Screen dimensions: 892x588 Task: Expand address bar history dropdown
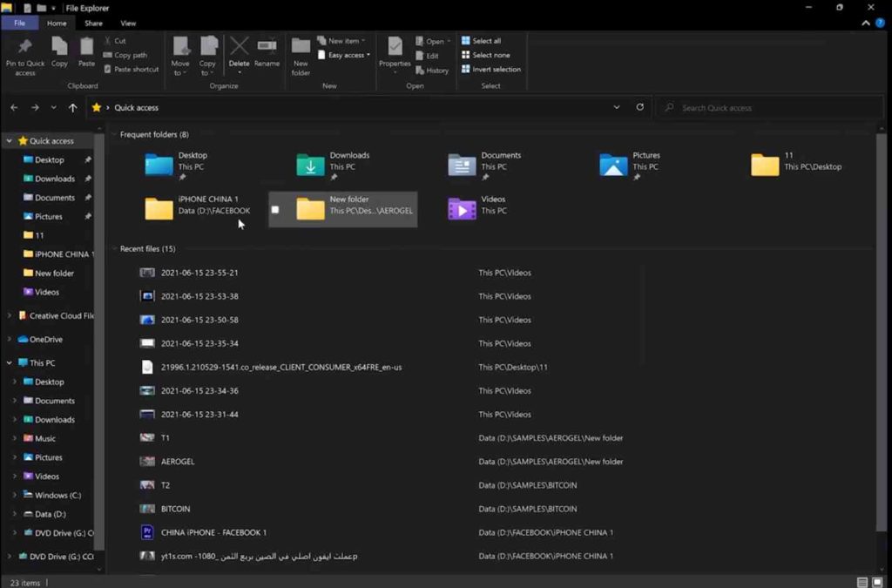click(x=616, y=107)
